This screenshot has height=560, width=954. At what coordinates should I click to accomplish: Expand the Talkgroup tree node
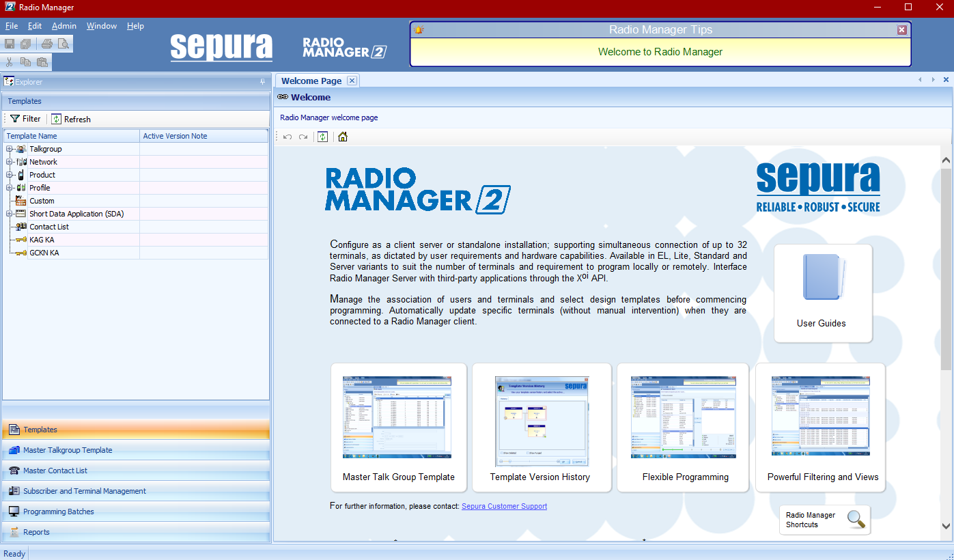pos(10,149)
